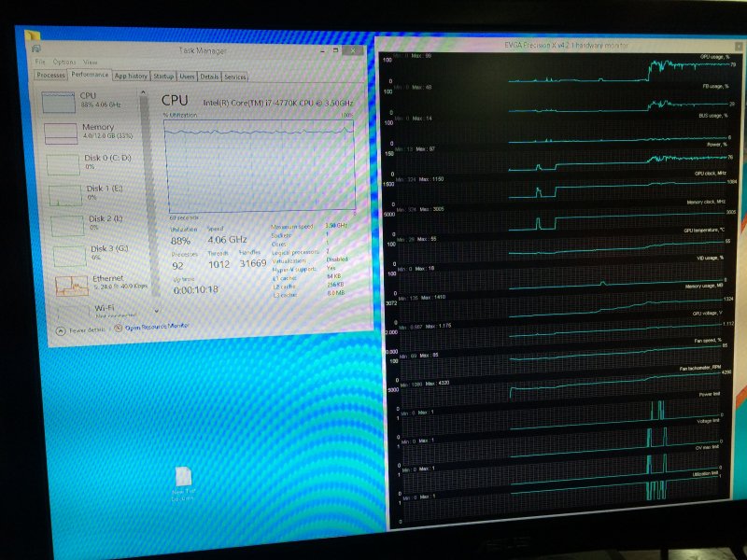The image size is (747, 560).
Task: Close the EVGA Precision X hardware monitor
Action: pyautogui.click(x=739, y=47)
